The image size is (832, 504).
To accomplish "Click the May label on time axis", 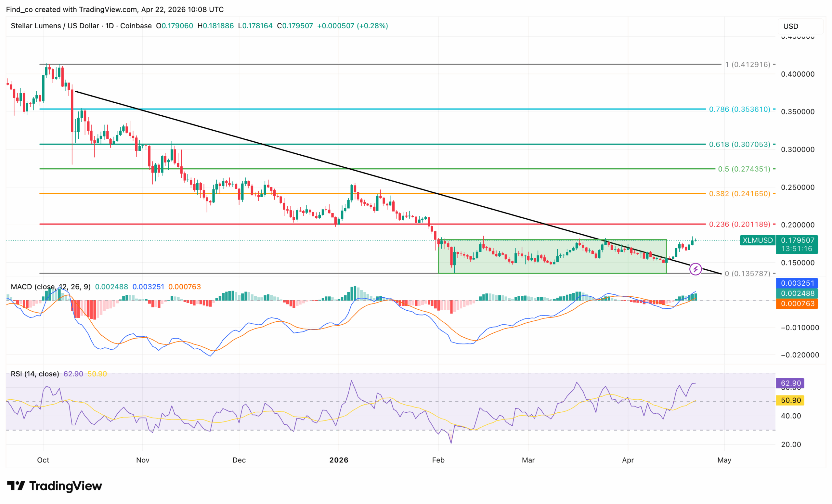I will pos(724,460).
